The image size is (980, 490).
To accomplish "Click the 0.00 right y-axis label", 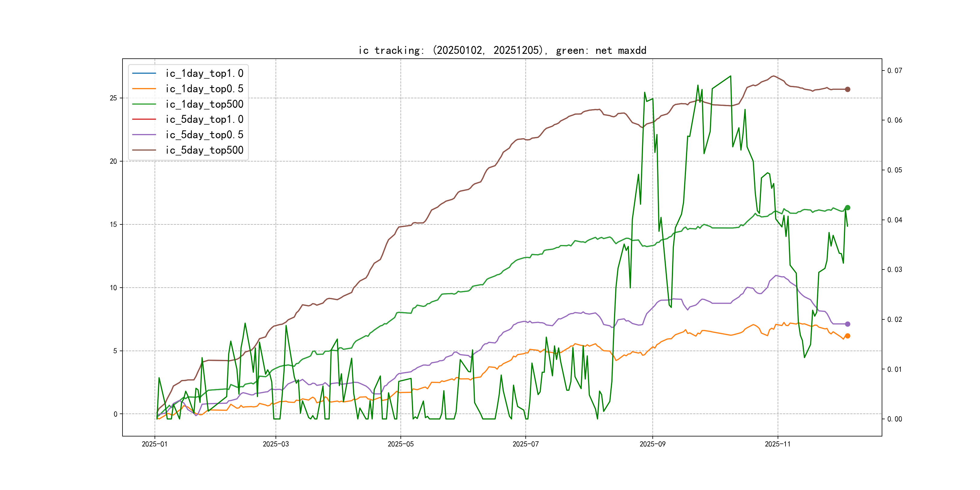I will 894,419.
